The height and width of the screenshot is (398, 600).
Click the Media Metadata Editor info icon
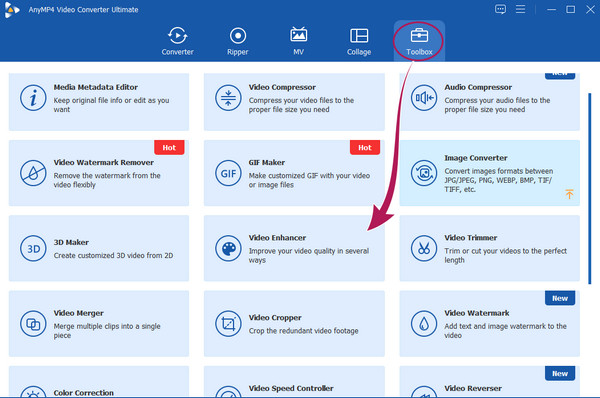point(33,98)
